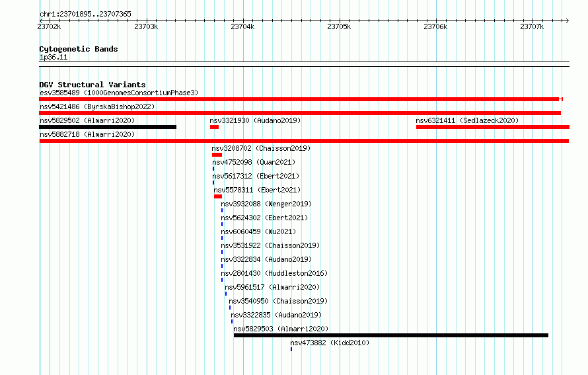588x375 pixels.
Task: Click blue marker under nsv5624302
Action: pos(221,224)
